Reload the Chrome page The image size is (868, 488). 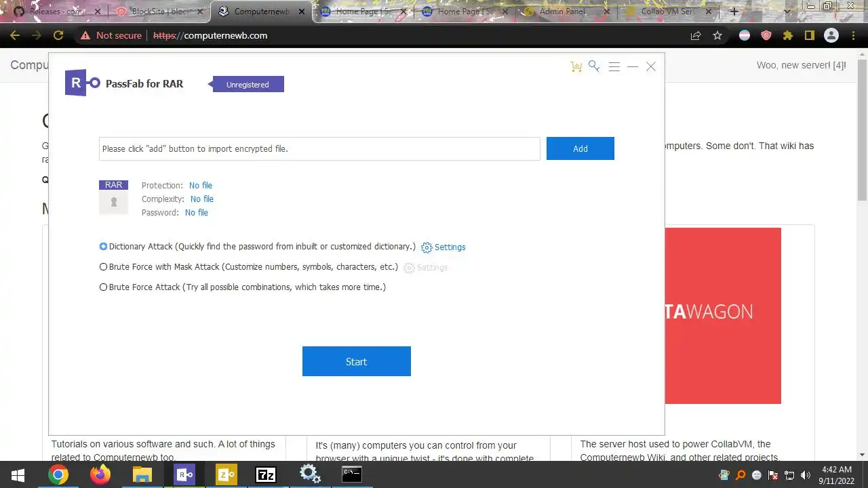tap(58, 35)
